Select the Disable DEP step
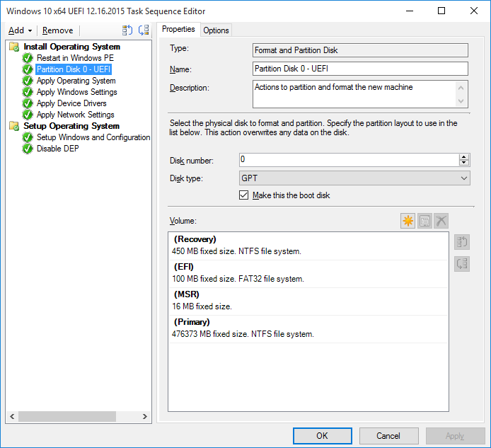The image size is (491, 448). [x=57, y=149]
